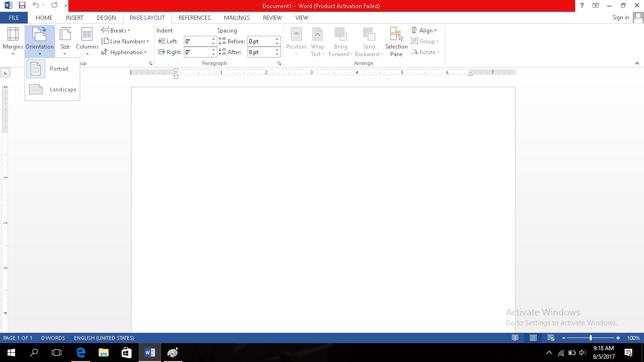Open Task View on the taskbar
Viewport: 644px width, 362px height.
click(x=57, y=353)
